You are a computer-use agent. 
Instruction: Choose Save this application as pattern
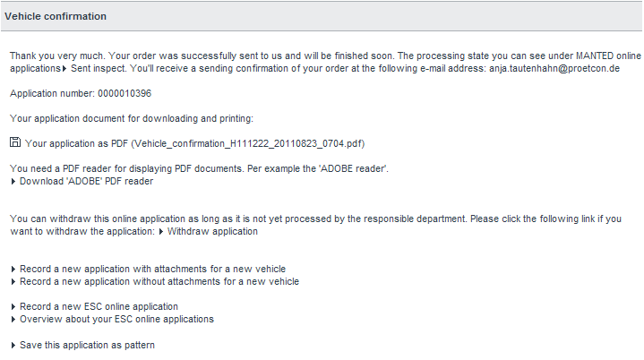[87, 345]
